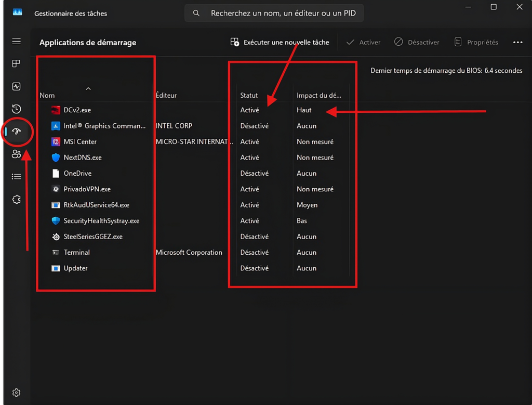Click the NextDNS.exe shield icon

[x=56, y=158]
